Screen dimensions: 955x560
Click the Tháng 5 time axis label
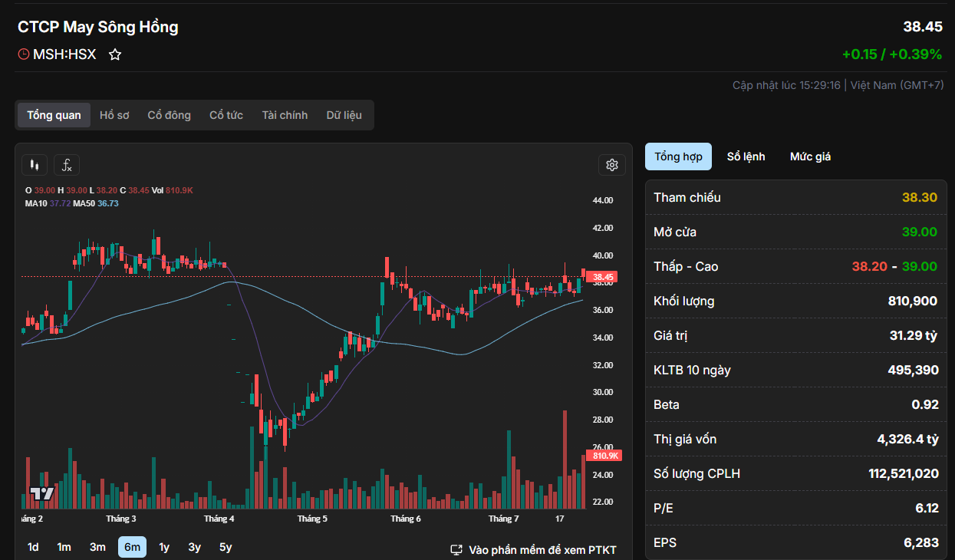313,519
